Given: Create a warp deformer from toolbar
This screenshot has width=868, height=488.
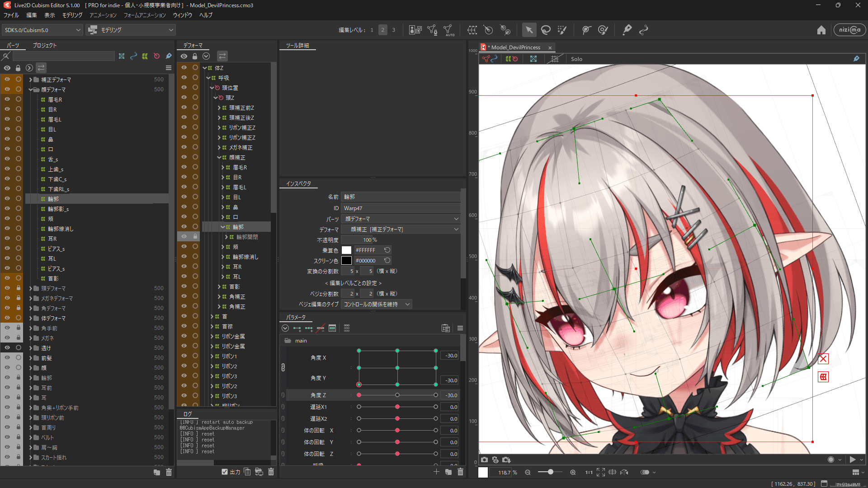Looking at the screenshot, I should click(x=472, y=30).
